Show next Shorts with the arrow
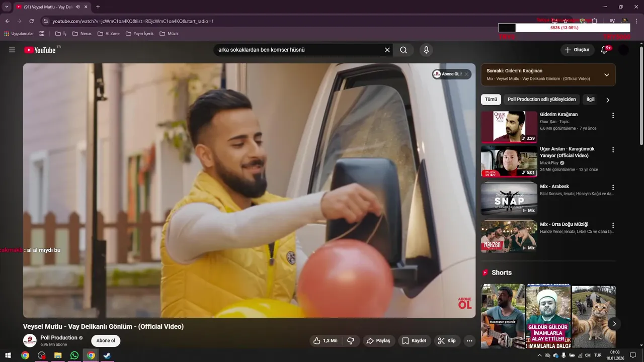 click(x=614, y=323)
